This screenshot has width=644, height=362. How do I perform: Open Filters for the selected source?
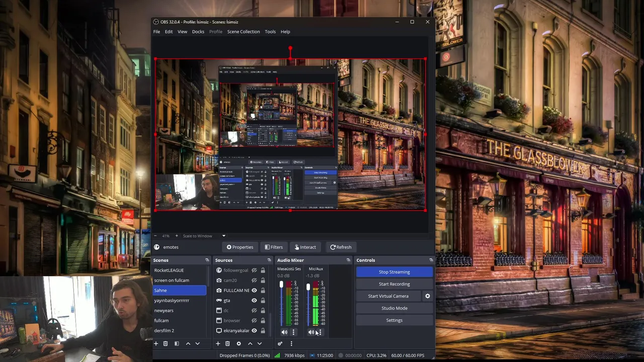click(274, 247)
